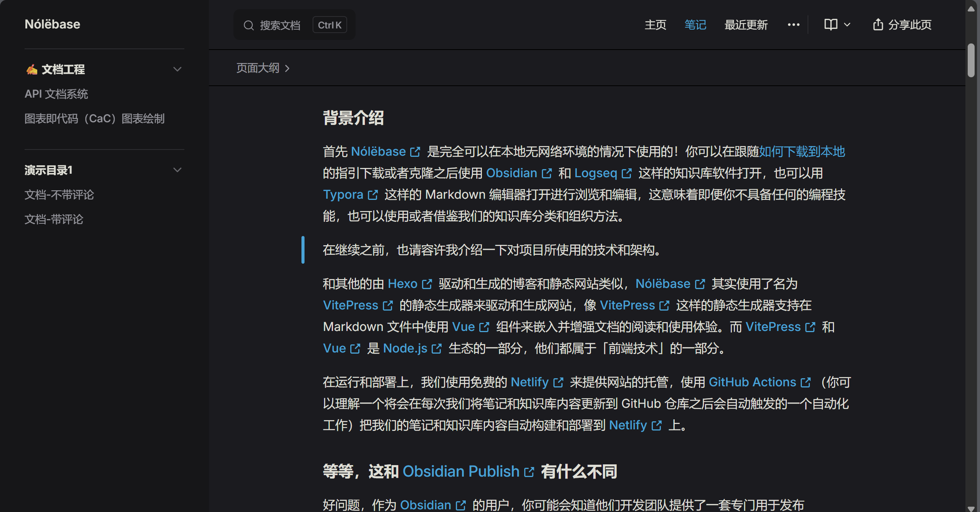Click the share icon beside 分享此页
Image resolution: width=980 pixels, height=512 pixels.
click(x=878, y=25)
